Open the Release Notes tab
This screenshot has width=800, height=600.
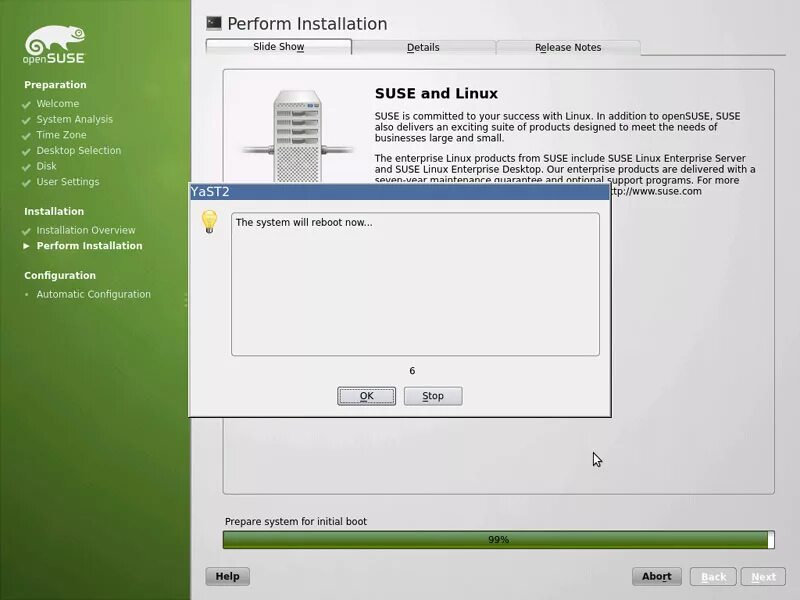(x=568, y=47)
